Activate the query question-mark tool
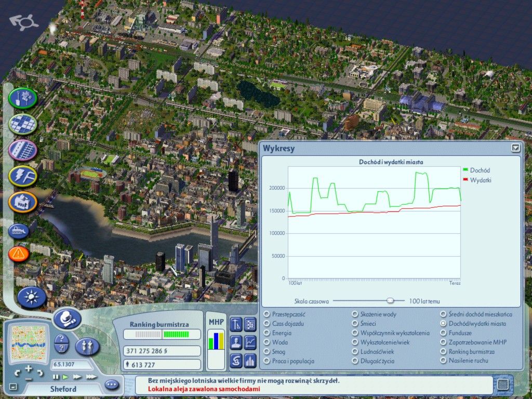This screenshot has height=399, width=532. coord(62,343)
